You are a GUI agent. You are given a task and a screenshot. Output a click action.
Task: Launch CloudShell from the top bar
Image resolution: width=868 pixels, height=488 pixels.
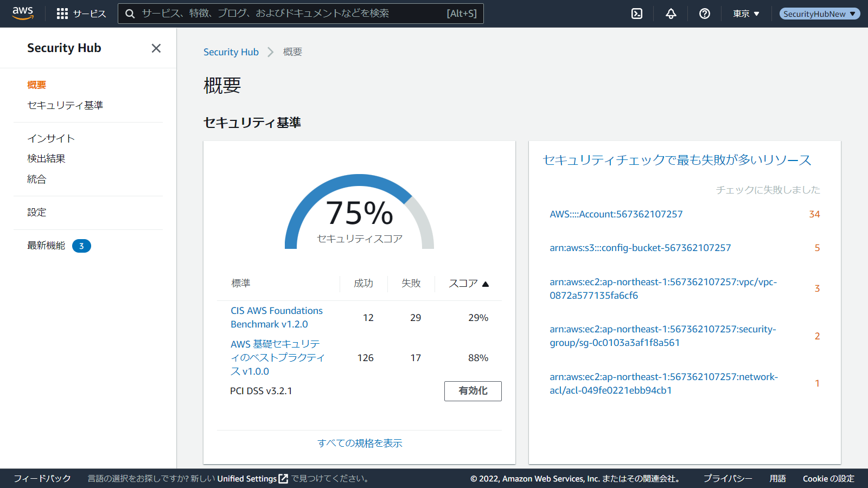tap(637, 14)
